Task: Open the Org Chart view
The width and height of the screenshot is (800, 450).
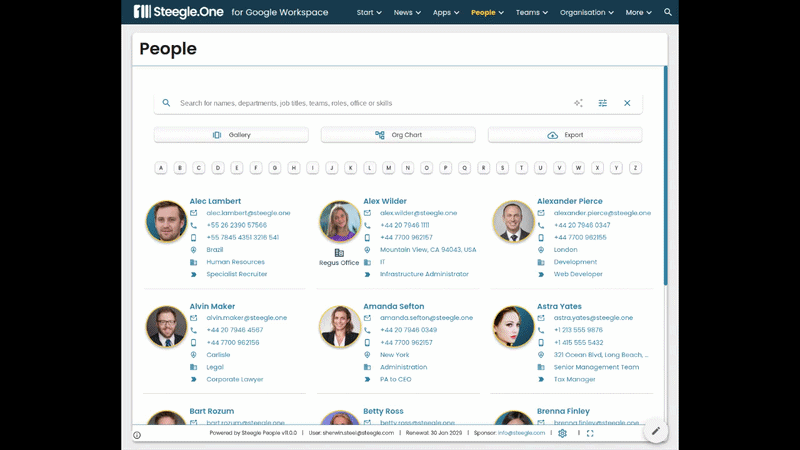Action: [x=398, y=135]
